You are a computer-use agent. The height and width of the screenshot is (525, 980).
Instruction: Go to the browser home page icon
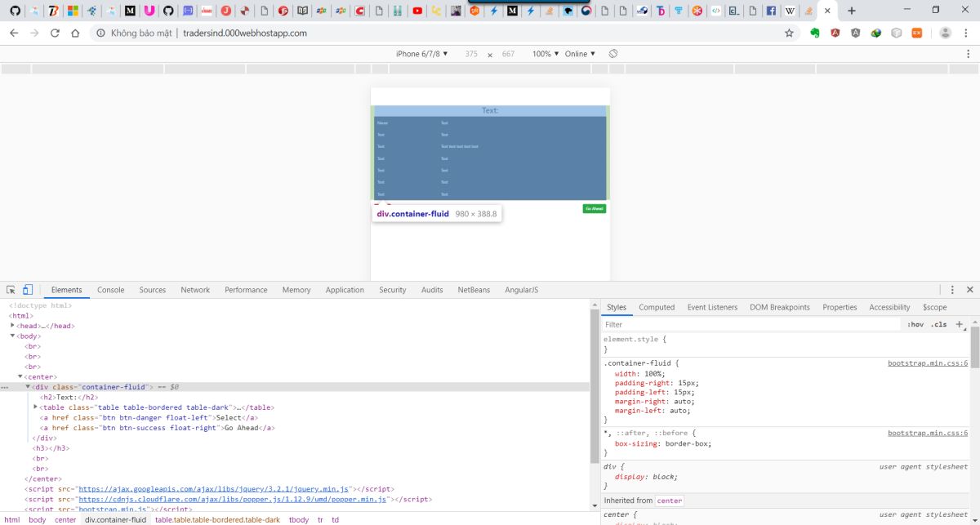75,33
